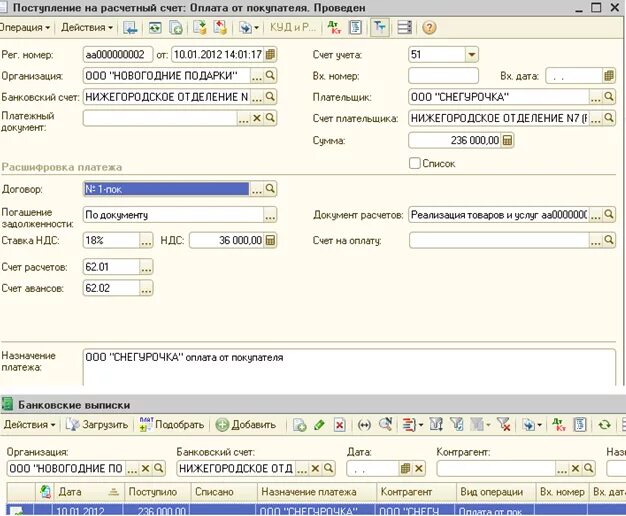Click the Рег. номер field aa000000002
The image size is (626, 516).
(x=118, y=54)
